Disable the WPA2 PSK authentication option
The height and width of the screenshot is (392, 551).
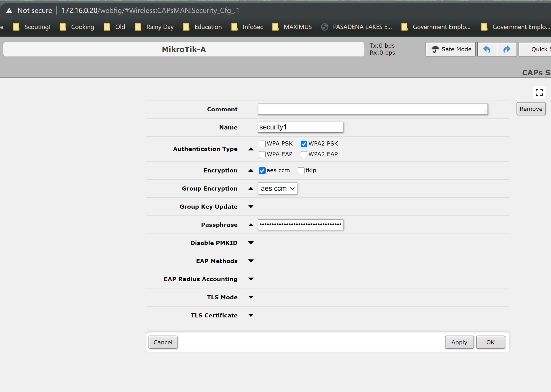pos(304,144)
